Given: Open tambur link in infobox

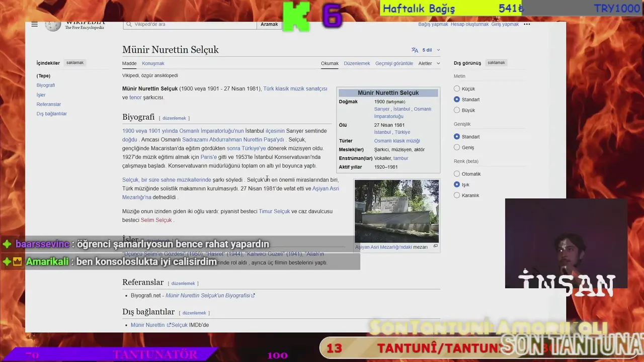Looking at the screenshot, I should 400,158.
